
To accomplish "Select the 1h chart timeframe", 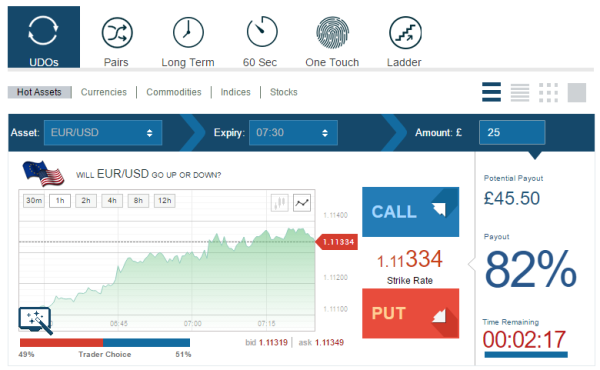I will click(60, 200).
